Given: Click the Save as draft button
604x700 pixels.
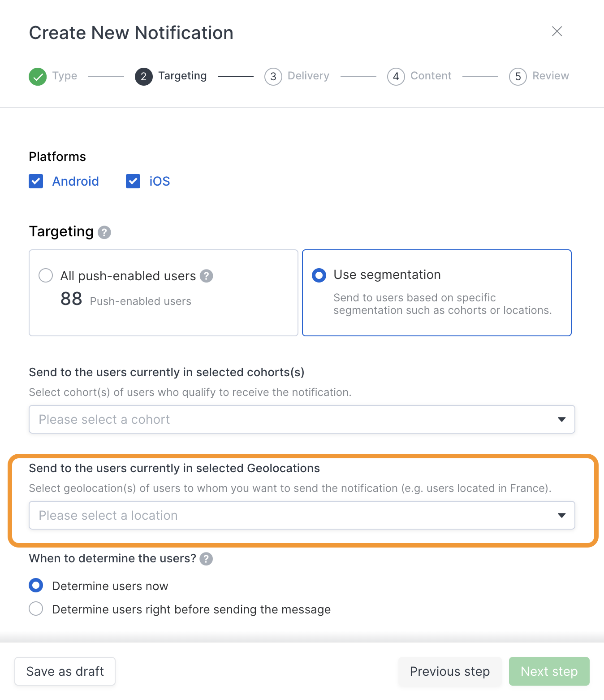Looking at the screenshot, I should coord(65,671).
